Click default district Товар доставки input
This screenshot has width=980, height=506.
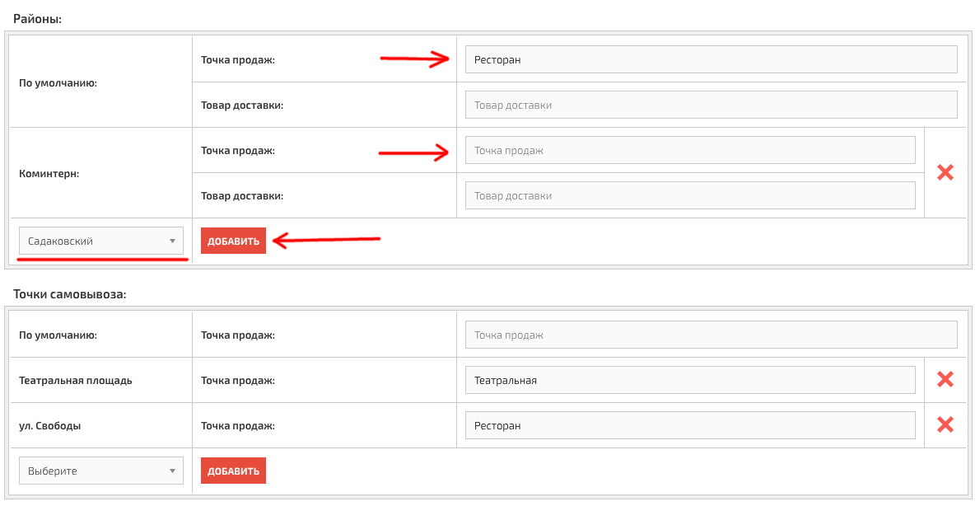click(710, 105)
